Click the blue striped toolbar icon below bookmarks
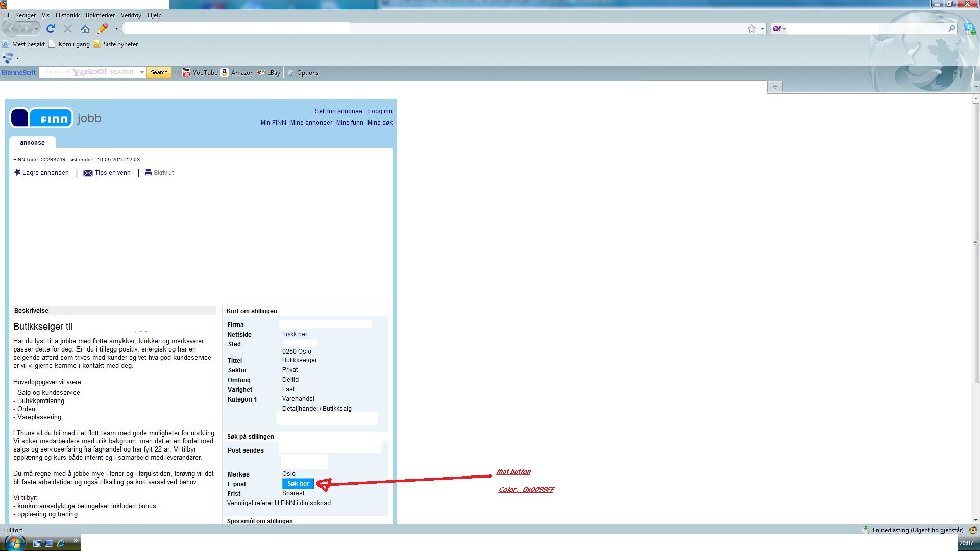 (8, 58)
